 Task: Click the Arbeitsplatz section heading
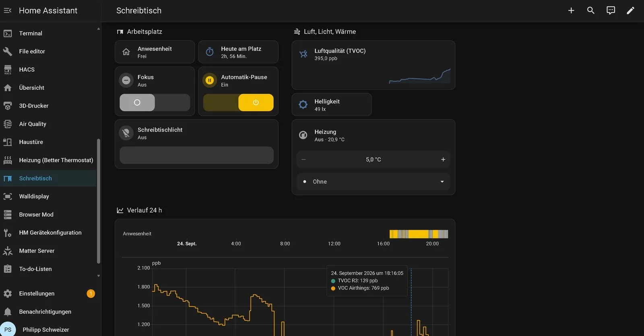[144, 32]
